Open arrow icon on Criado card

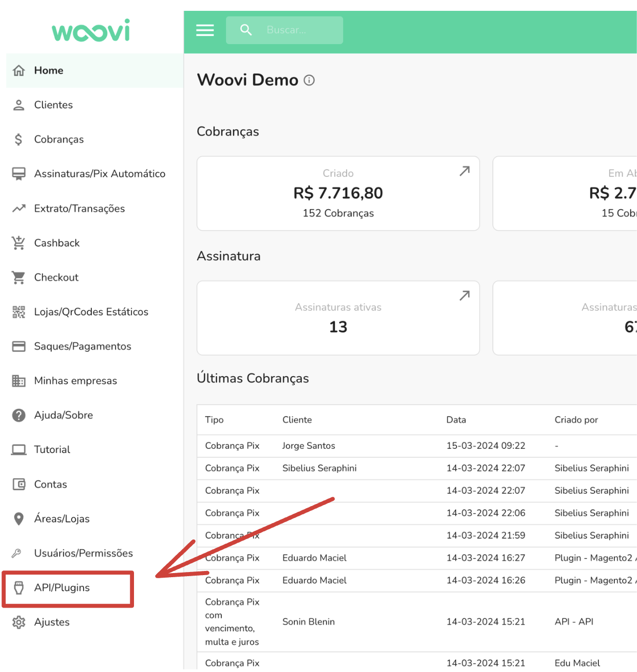(464, 171)
